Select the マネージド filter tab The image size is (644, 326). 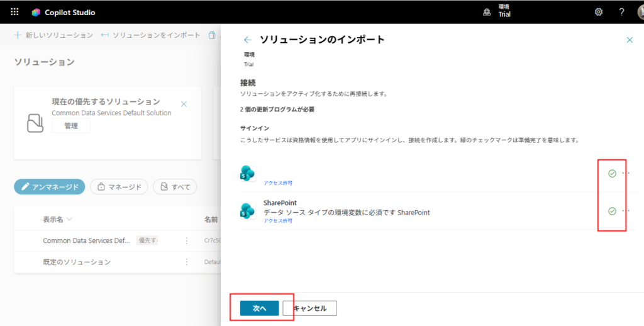pos(119,187)
